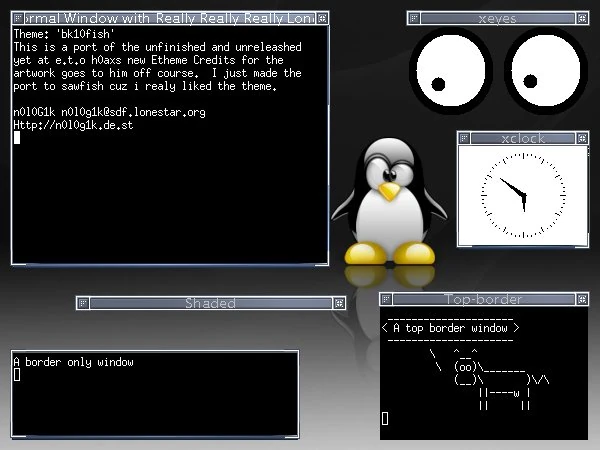Click the n0l0g1k@sdf.lonestar.org email text
The image size is (600, 450).
(133, 112)
